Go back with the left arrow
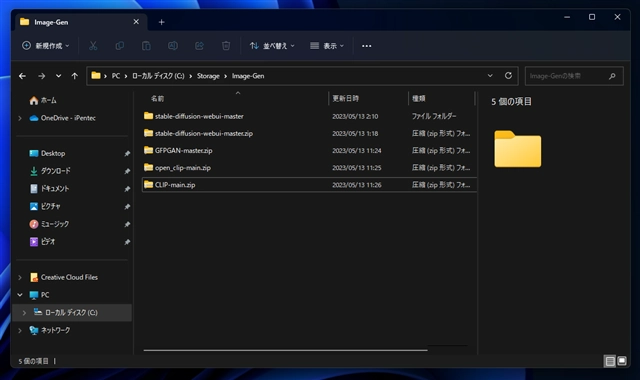640x380 pixels. click(22, 76)
